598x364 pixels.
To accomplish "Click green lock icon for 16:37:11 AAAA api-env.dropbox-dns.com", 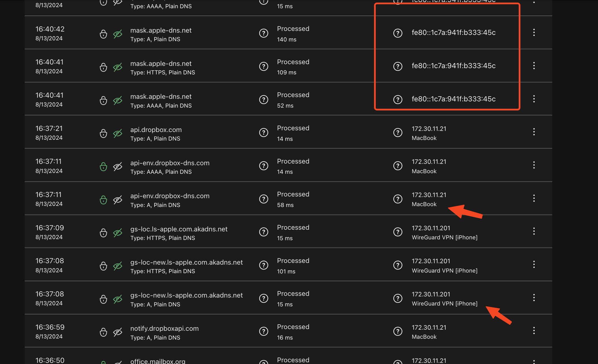I will click(x=103, y=166).
